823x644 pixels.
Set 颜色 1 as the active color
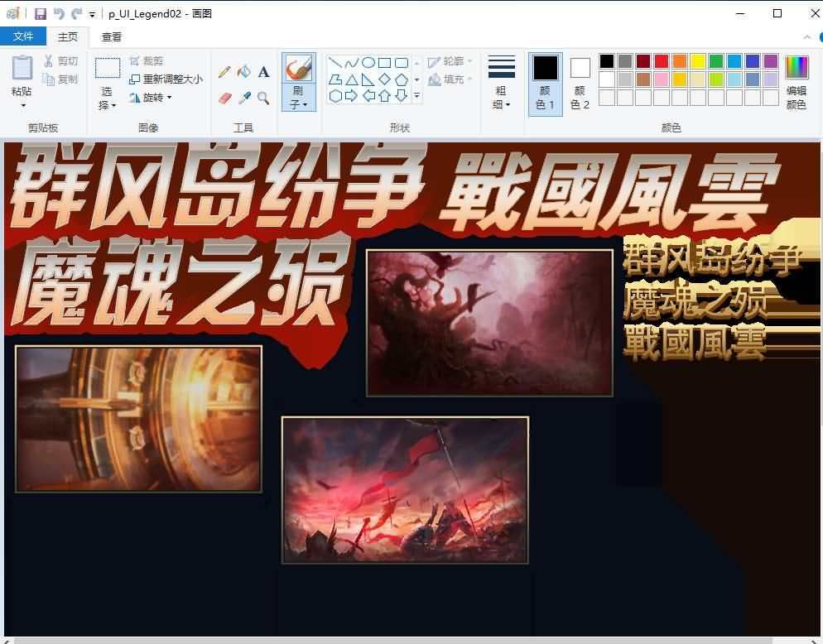545,83
